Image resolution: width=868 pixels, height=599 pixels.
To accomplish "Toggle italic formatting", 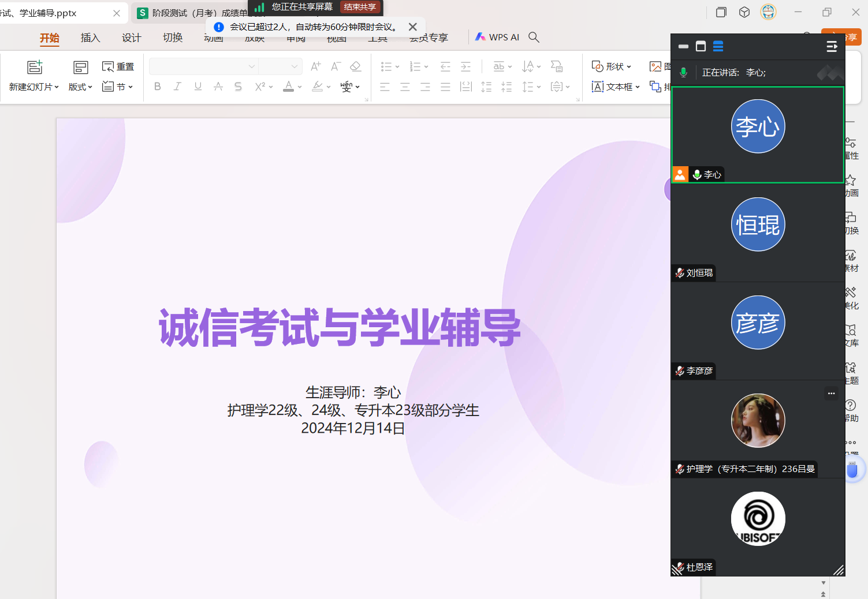I will 177,87.
